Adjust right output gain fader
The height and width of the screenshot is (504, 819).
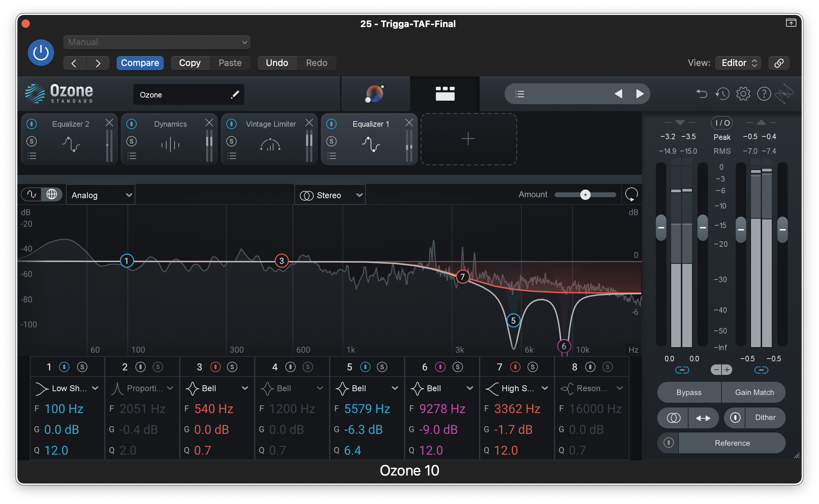point(783,229)
